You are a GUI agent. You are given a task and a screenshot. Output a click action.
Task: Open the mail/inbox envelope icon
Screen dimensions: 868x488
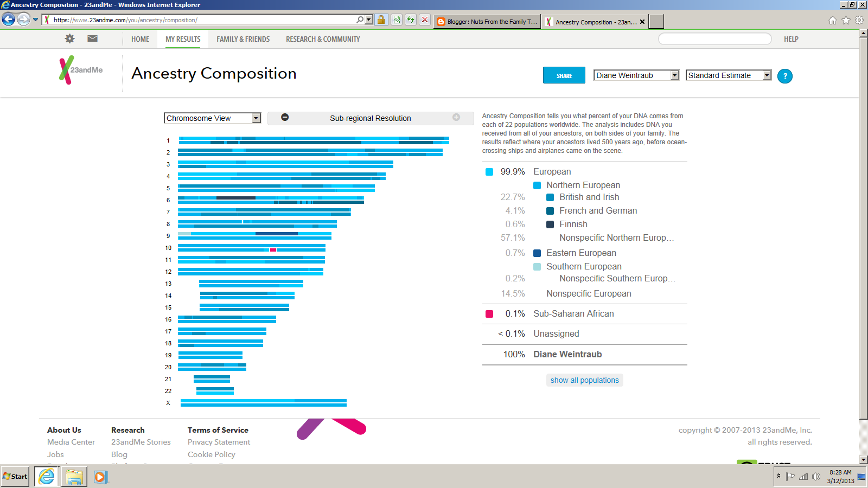[92, 38]
